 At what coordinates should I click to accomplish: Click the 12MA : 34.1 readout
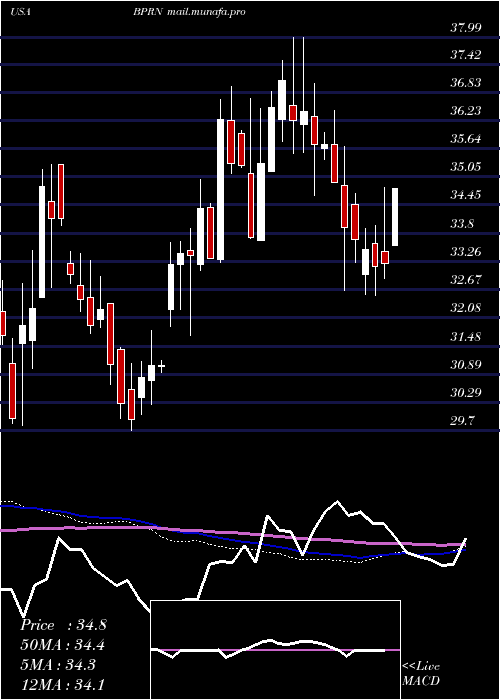pyautogui.click(x=63, y=684)
